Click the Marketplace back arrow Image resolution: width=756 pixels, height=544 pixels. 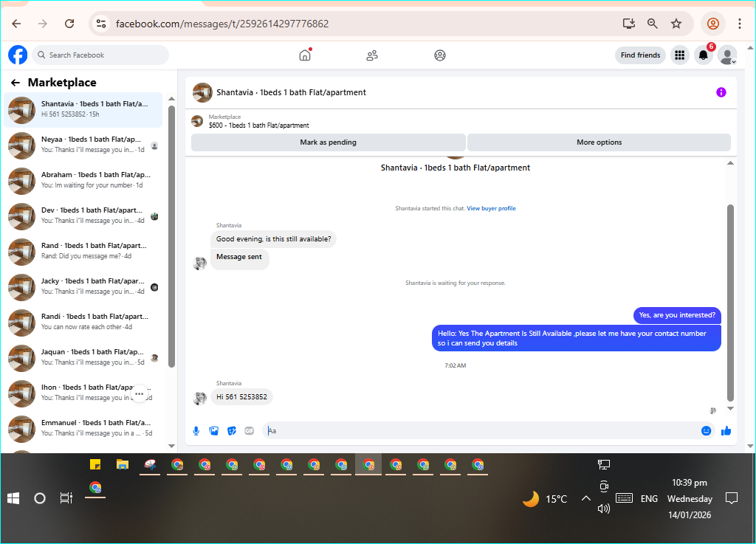coord(16,83)
